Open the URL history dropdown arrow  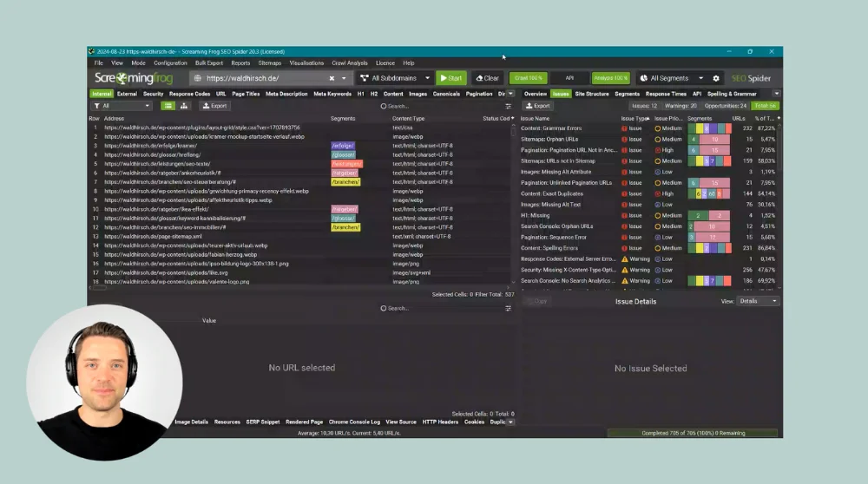coord(344,78)
